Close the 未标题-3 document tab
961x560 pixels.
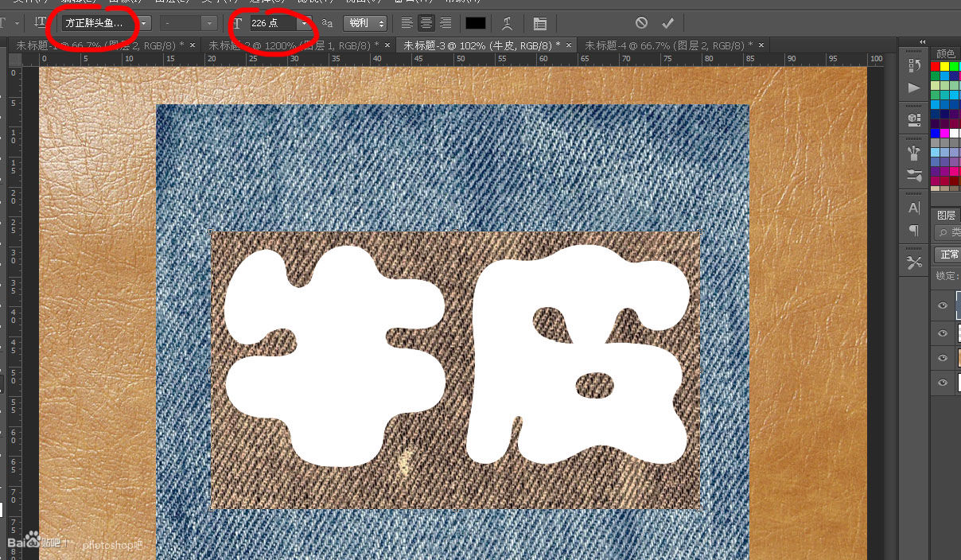568,45
